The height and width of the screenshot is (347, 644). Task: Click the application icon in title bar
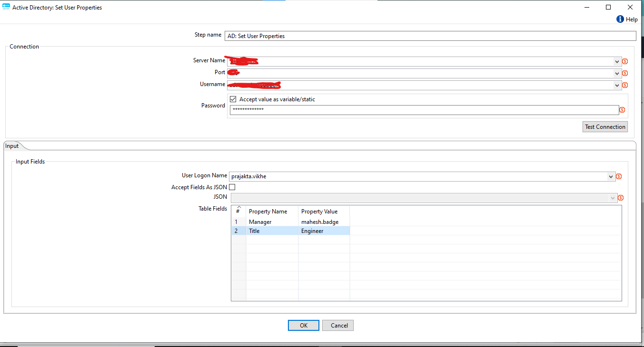click(x=6, y=7)
